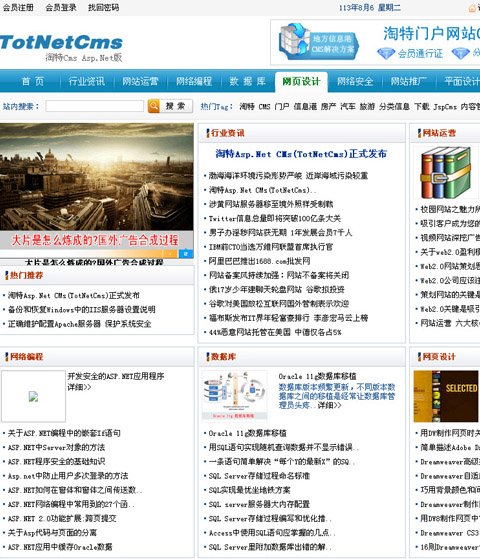
Task: Select the 旅游 hot tag
Action: pyautogui.click(x=367, y=106)
